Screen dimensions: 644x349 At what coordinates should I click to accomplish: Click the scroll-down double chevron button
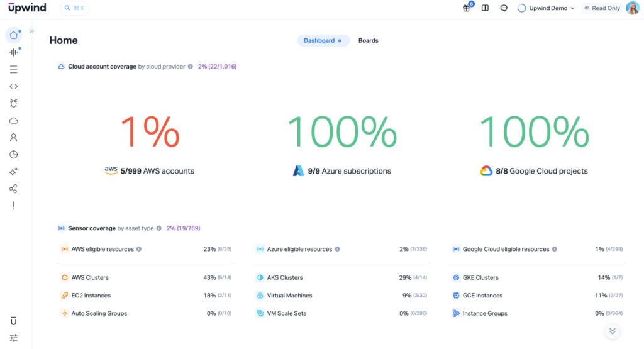[612, 331]
